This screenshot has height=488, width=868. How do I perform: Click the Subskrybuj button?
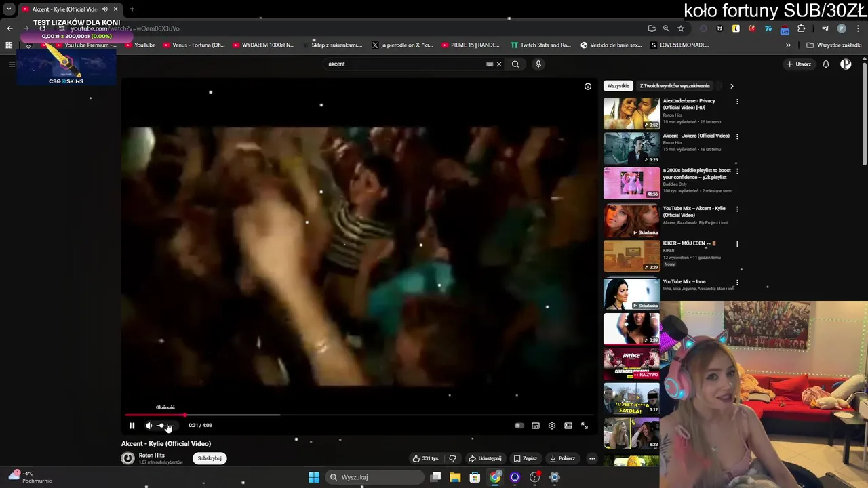[210, 458]
